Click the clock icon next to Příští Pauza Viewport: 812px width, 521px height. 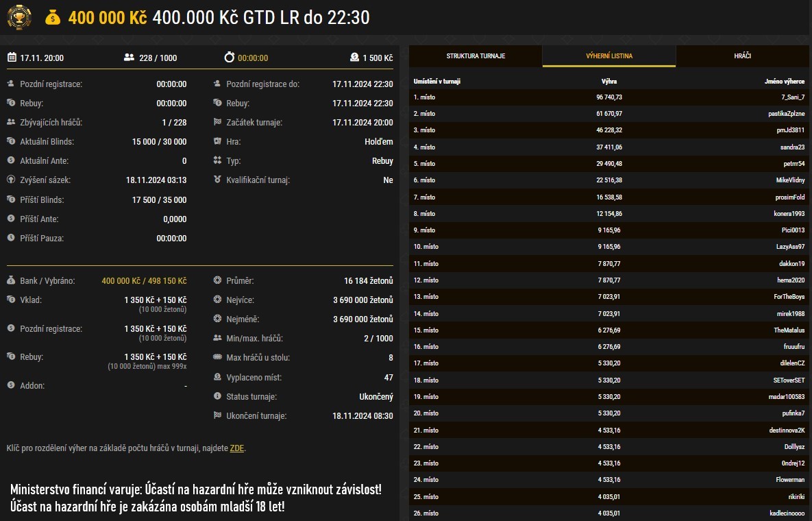pyautogui.click(x=10, y=239)
